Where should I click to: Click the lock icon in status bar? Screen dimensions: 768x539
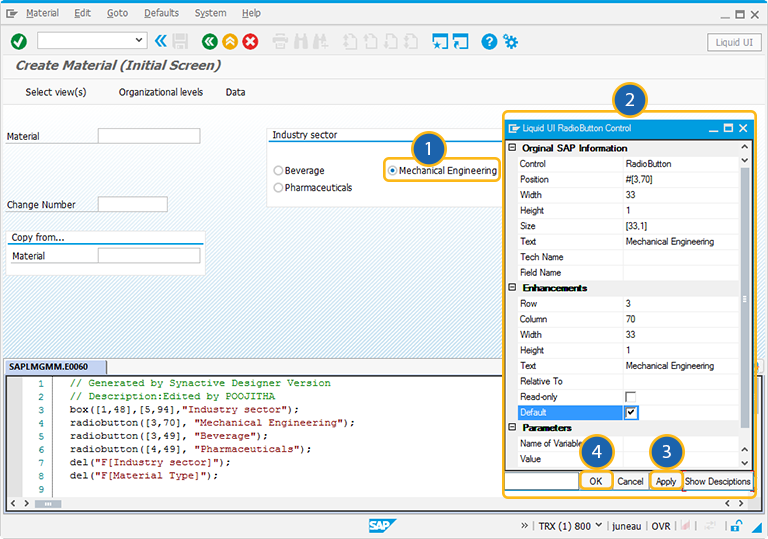coord(736,526)
